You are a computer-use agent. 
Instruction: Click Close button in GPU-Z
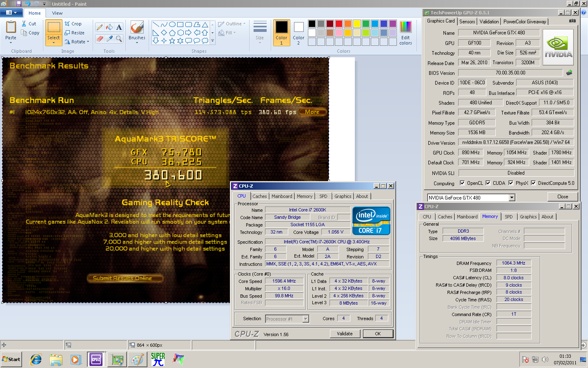(563, 197)
